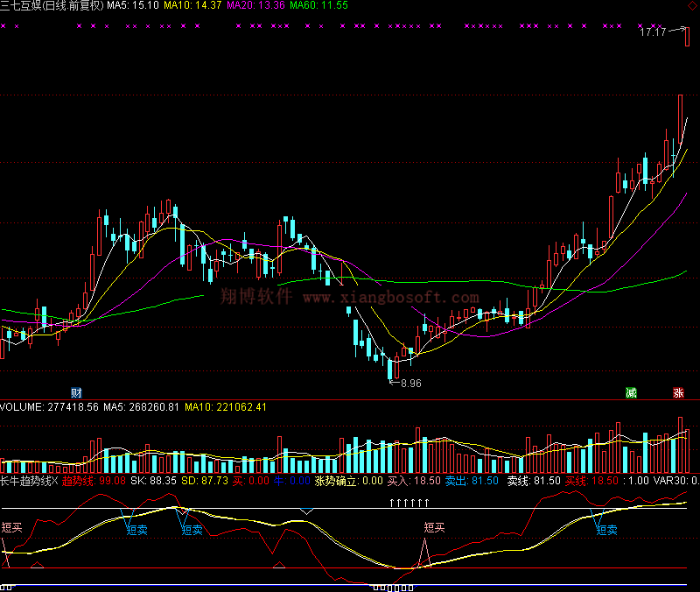Click the cyan 卖出: 81.50 value
The image size is (700, 592).
tap(472, 481)
